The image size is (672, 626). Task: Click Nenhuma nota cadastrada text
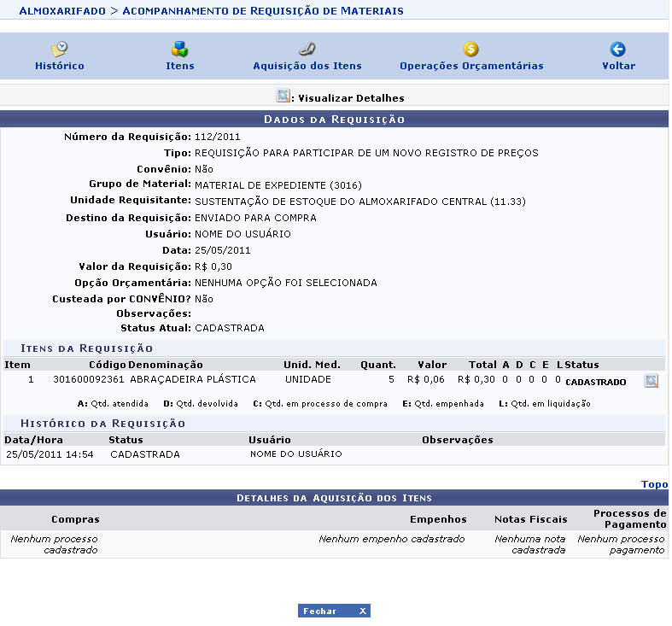pos(530,545)
